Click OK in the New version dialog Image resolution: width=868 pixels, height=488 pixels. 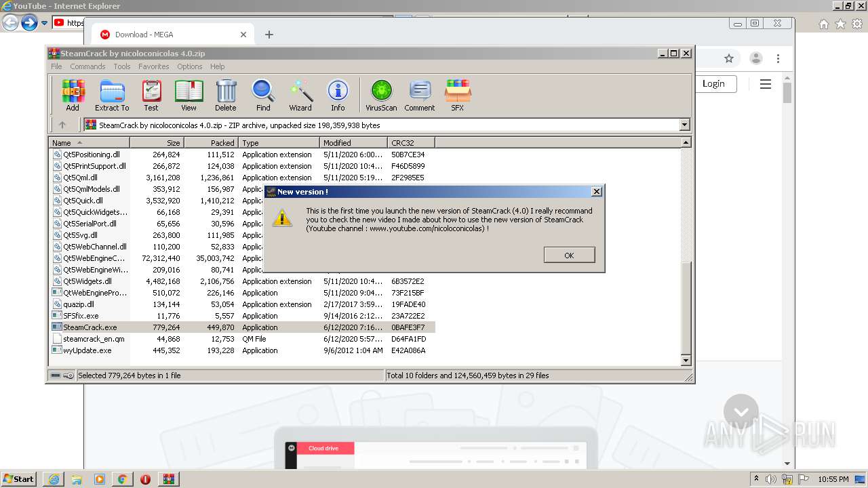(x=569, y=255)
